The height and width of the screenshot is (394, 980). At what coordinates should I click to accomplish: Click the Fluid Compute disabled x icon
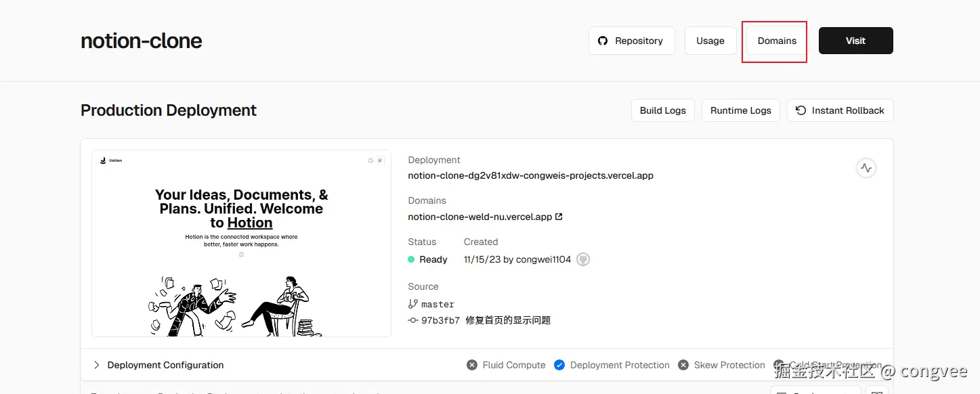472,365
